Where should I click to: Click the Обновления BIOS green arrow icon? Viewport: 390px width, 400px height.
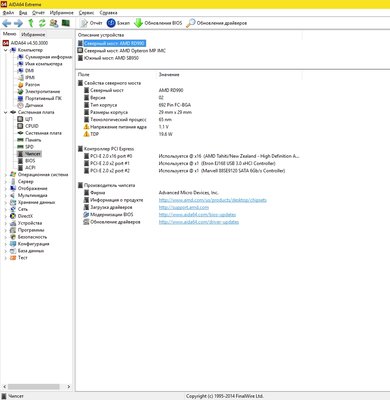[x=138, y=23]
